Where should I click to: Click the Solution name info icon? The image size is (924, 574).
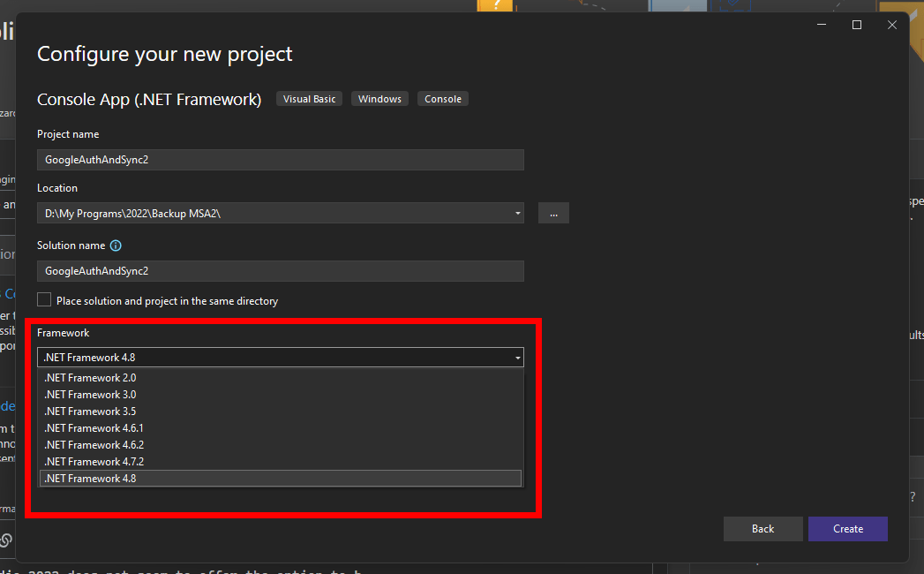(x=116, y=245)
